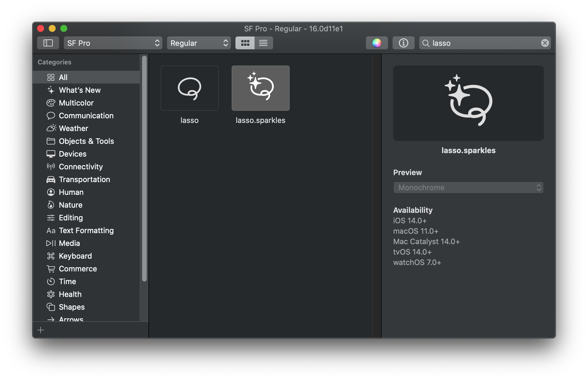This screenshot has height=381, width=588.
Task: Add a new custom category
Action: pyautogui.click(x=41, y=330)
